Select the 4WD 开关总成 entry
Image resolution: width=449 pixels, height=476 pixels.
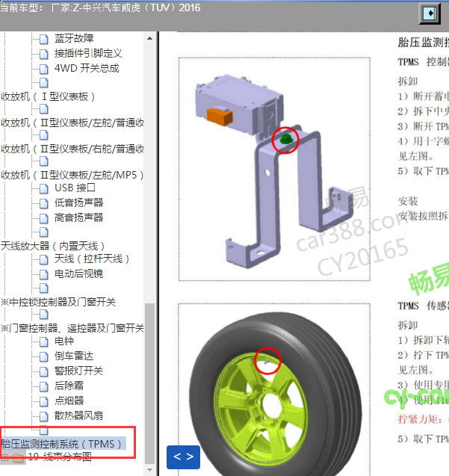(x=87, y=68)
